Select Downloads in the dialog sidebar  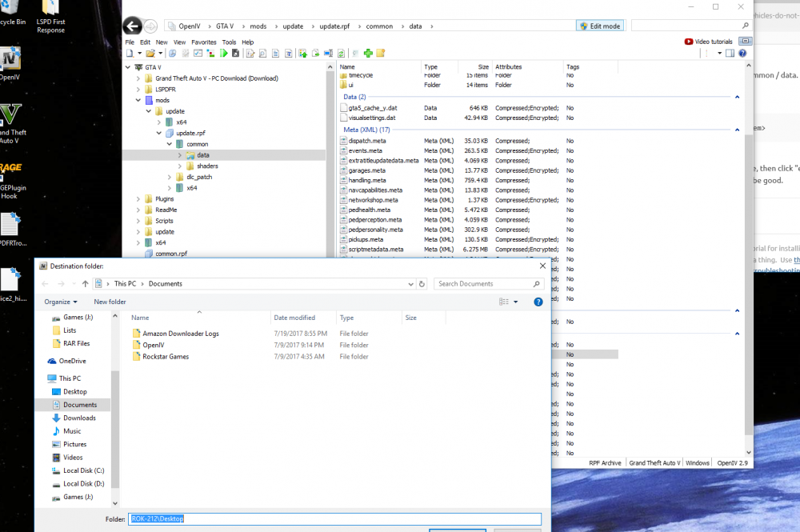point(79,418)
